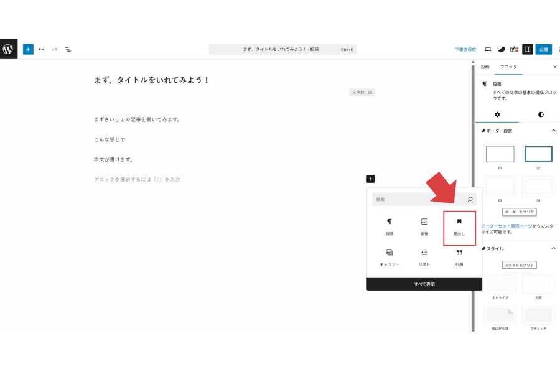Click the 公開 (Publish) button
Image resolution: width=560 pixels, height=392 pixels.
point(544,49)
